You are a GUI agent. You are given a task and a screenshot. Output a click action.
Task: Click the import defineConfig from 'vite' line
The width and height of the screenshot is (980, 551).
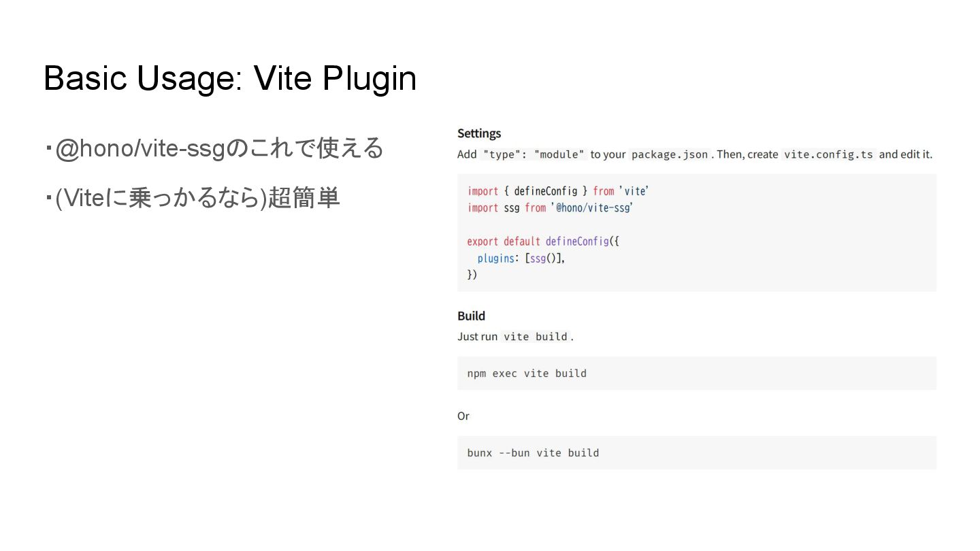point(557,191)
